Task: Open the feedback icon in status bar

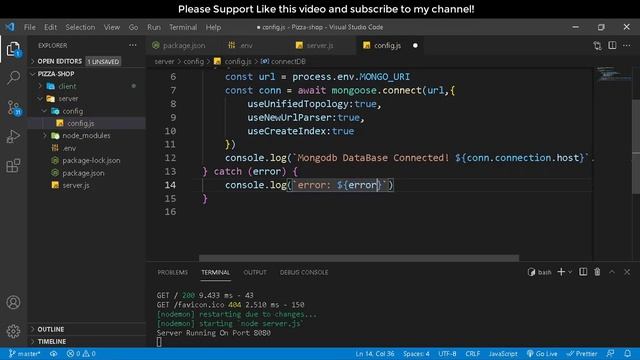Action: (x=611, y=354)
